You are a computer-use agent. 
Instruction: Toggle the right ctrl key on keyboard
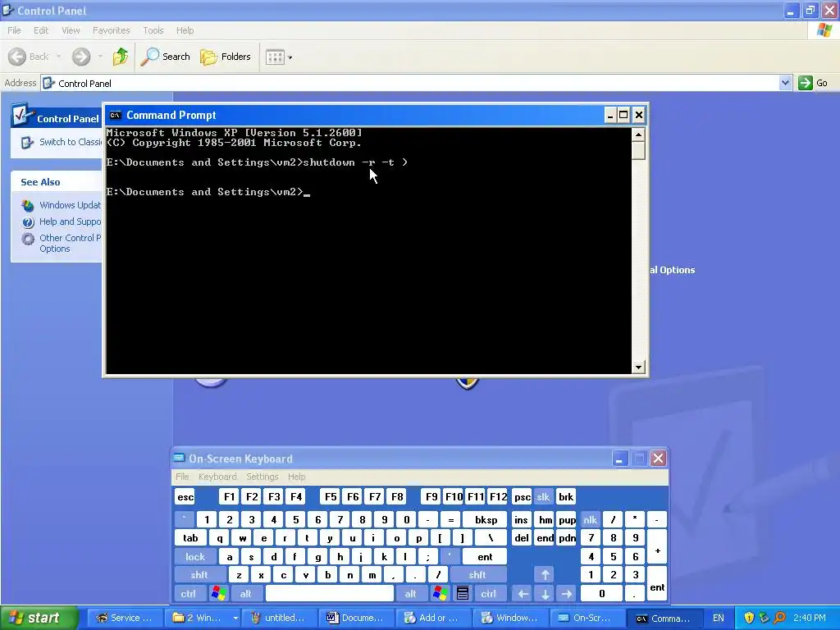pos(489,594)
